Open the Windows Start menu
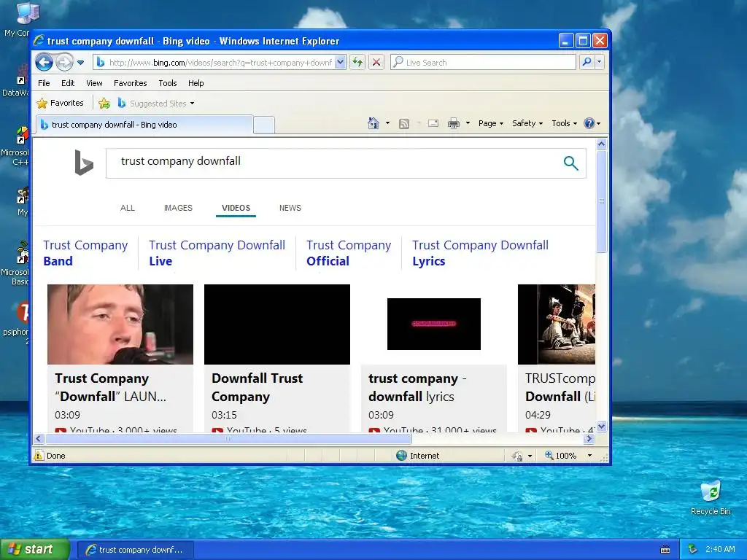Image resolution: width=747 pixels, height=560 pixels. coord(35,550)
